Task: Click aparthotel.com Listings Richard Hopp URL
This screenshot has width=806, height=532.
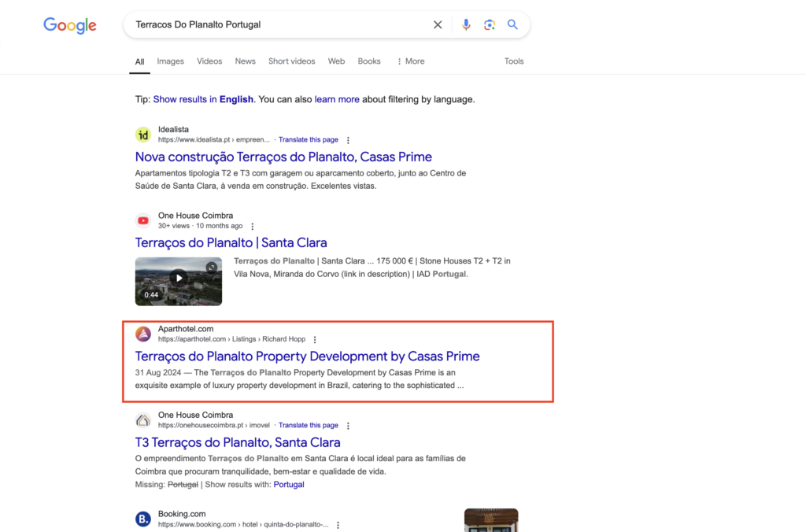Action: (x=232, y=339)
